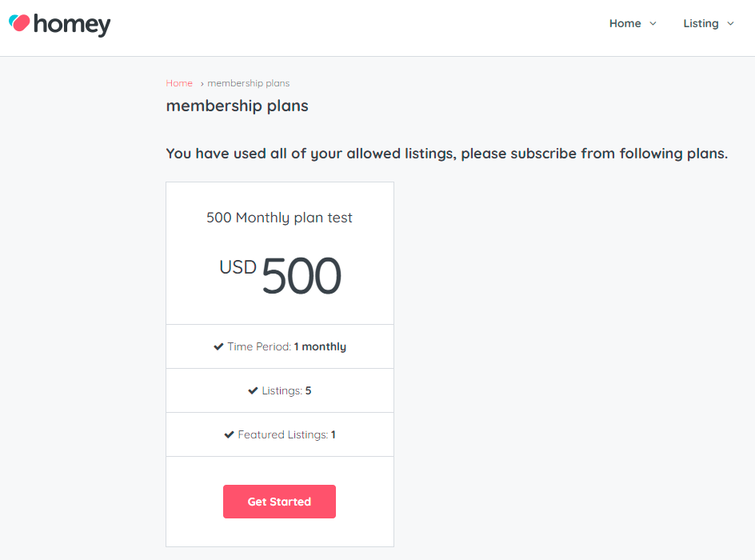Go to Home via breadcrumb link

click(179, 83)
